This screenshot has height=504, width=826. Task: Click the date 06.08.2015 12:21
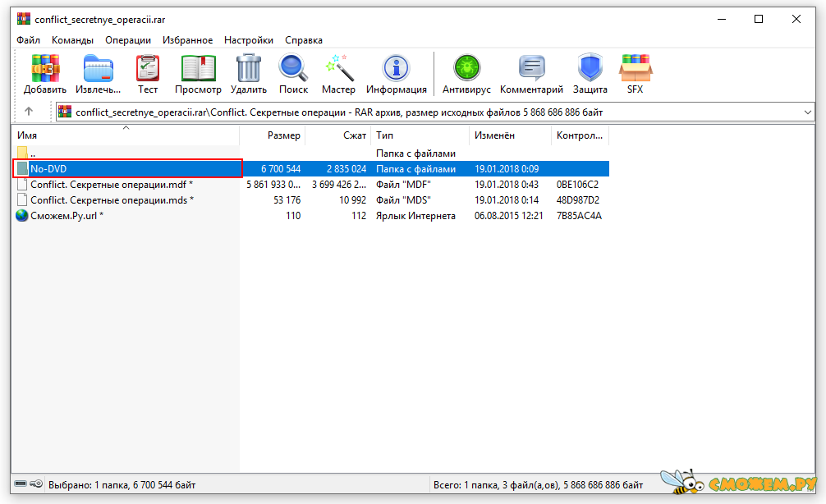tap(508, 215)
